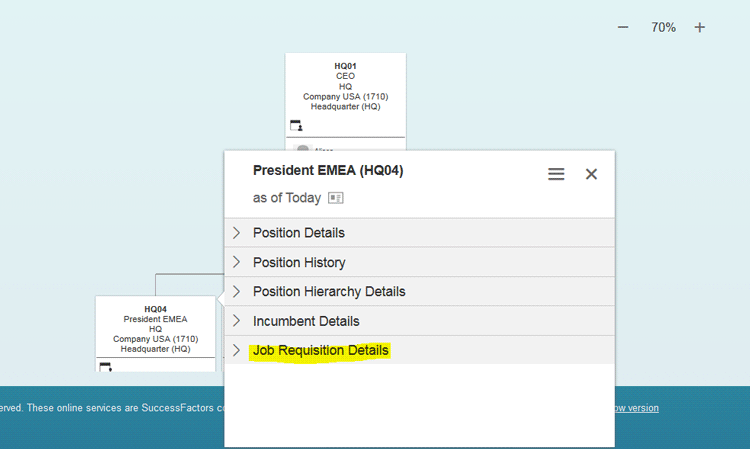Open the HQ01 CEO position card
Screen dimensions: 750x449
345,87
